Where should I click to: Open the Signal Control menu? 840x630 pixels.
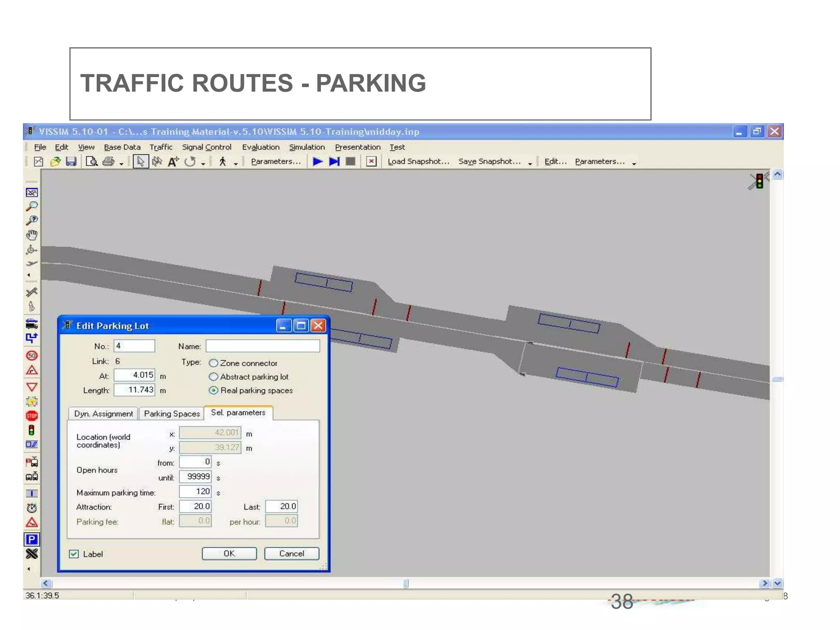(206, 147)
